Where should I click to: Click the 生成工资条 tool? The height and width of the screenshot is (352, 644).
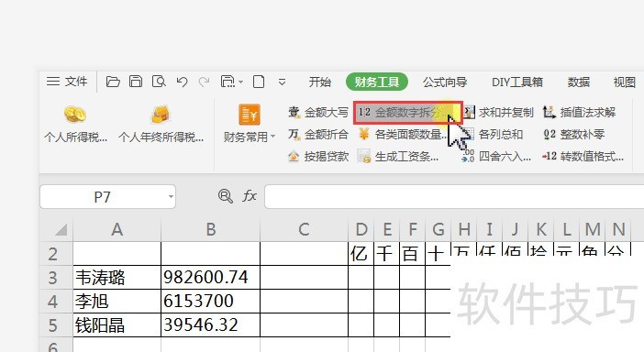398,157
